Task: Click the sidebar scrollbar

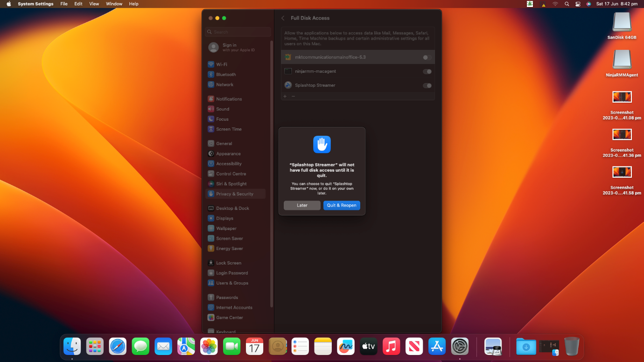Action: (x=272, y=174)
